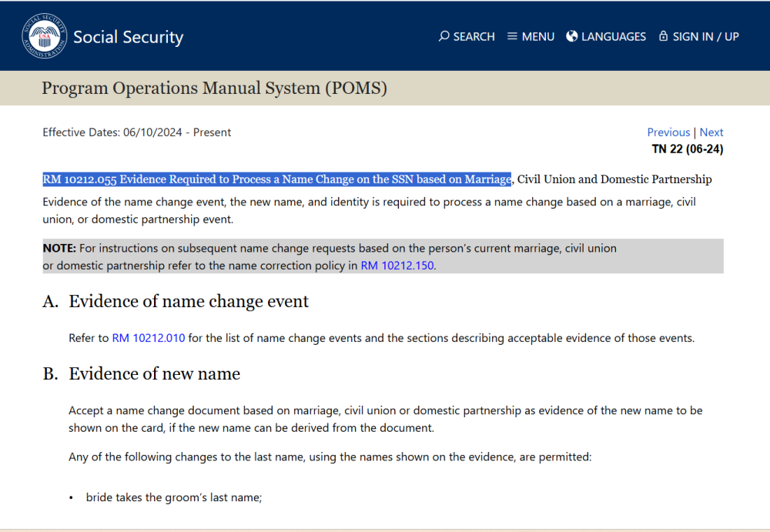This screenshot has height=532, width=770.
Task: Click the 'A. Evidence of name change event' heading
Action: pos(189,302)
